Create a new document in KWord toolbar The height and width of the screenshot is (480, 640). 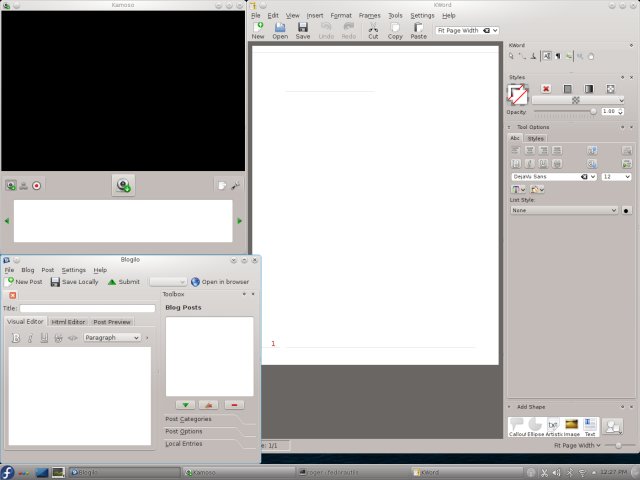[258, 31]
